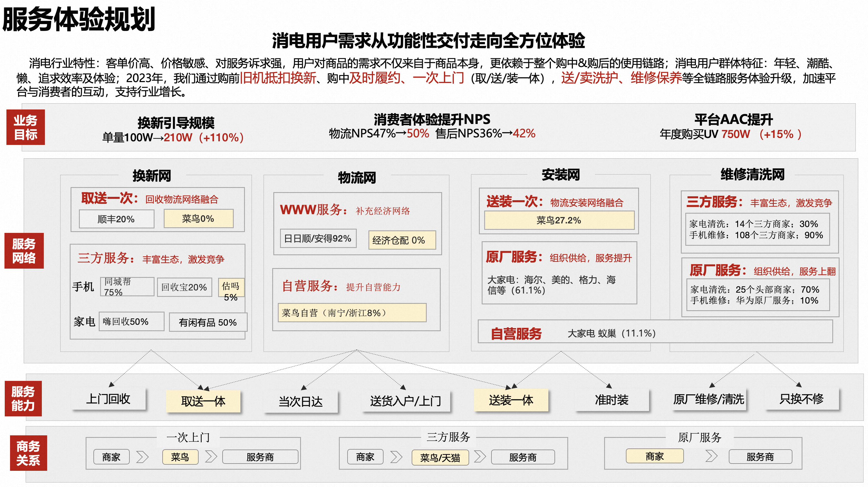The height and width of the screenshot is (487, 868).
Task: Select the 取送一体 highlighted box
Action: point(203,401)
